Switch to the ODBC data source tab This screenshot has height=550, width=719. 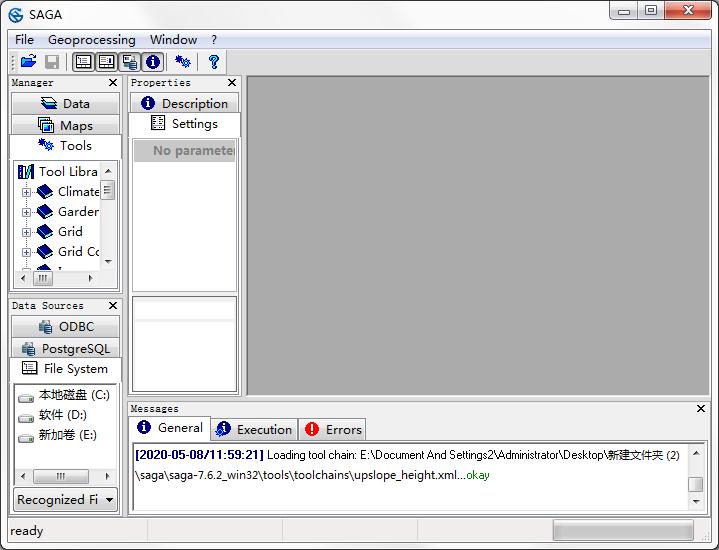[65, 327]
